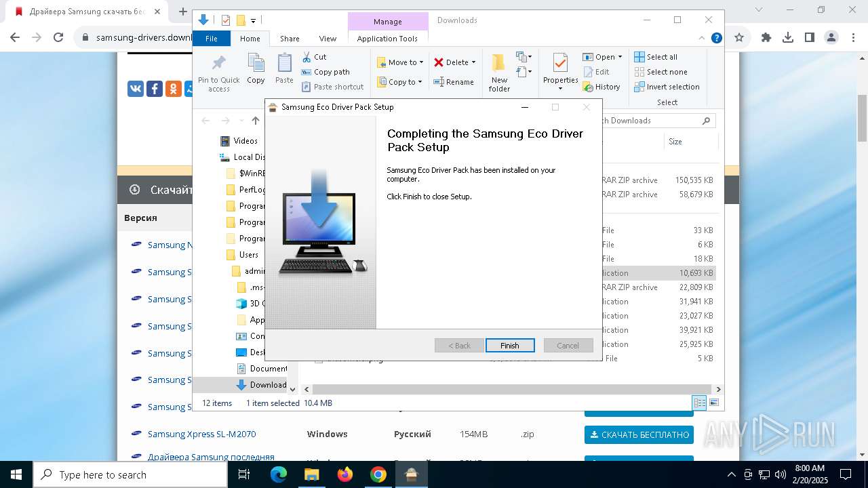Click Invert selection in the ribbon
The width and height of the screenshot is (868, 488).
(x=667, y=87)
